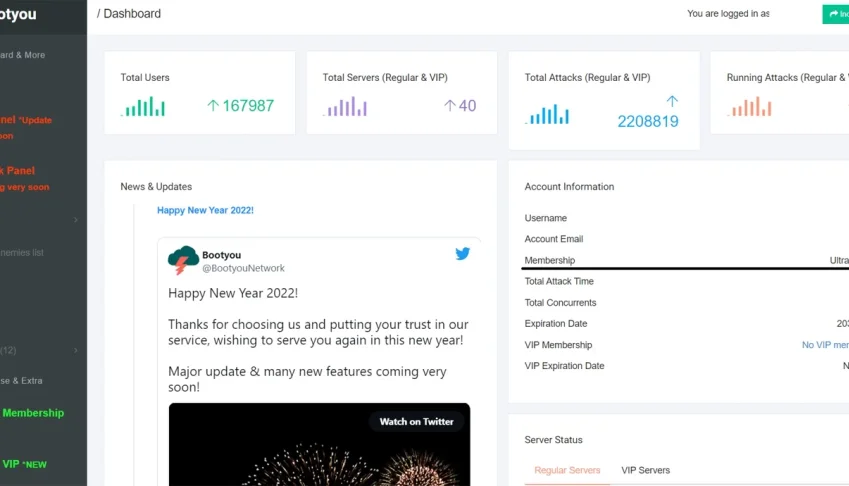This screenshot has width=849, height=486.
Task: Open the @BootyouNetwork handle link
Action: (243, 268)
